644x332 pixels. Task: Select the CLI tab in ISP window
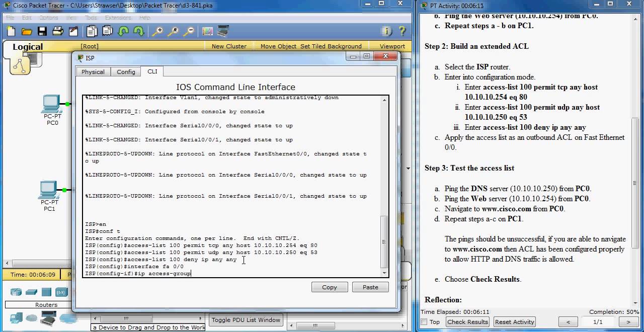(152, 71)
